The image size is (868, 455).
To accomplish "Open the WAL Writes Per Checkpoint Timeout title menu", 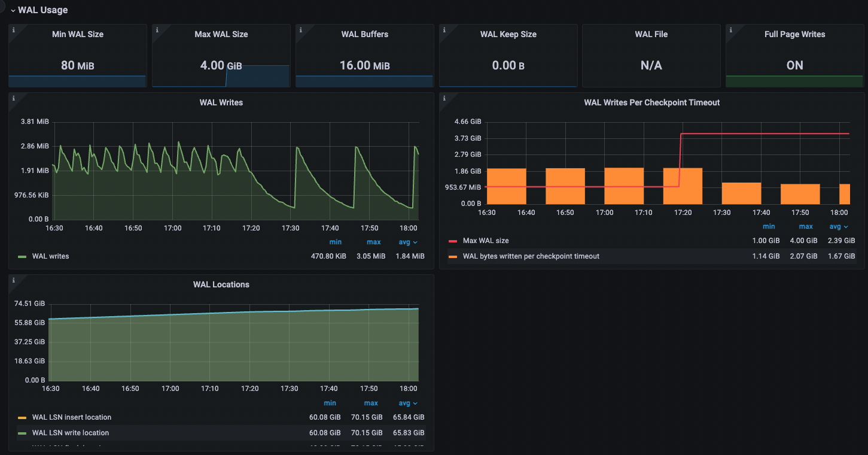I will pos(651,102).
